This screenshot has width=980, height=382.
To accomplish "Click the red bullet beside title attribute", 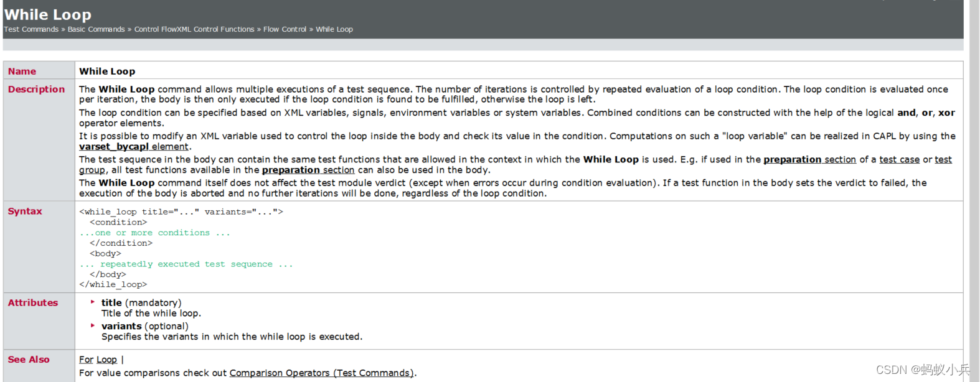I will [x=93, y=302].
